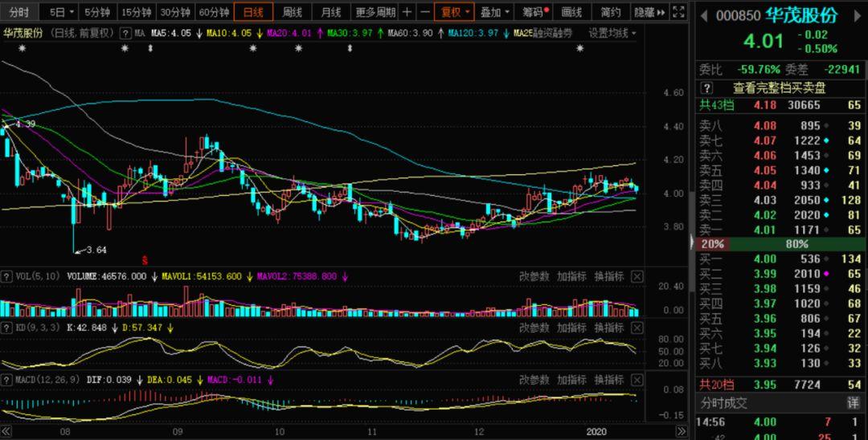Switch to 月线 monthly chart
868x440 pixels.
pyautogui.click(x=331, y=11)
